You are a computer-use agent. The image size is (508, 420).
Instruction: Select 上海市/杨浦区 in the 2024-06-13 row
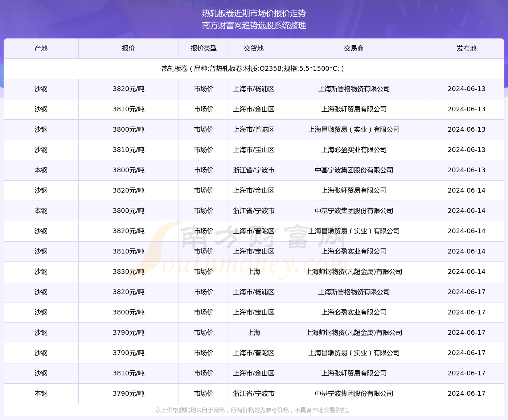(254, 89)
